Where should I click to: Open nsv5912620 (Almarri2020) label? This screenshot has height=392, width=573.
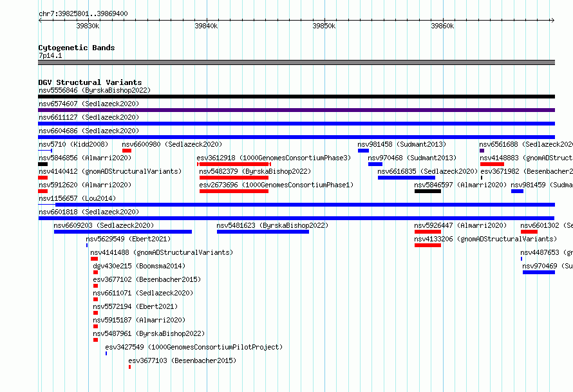point(85,185)
